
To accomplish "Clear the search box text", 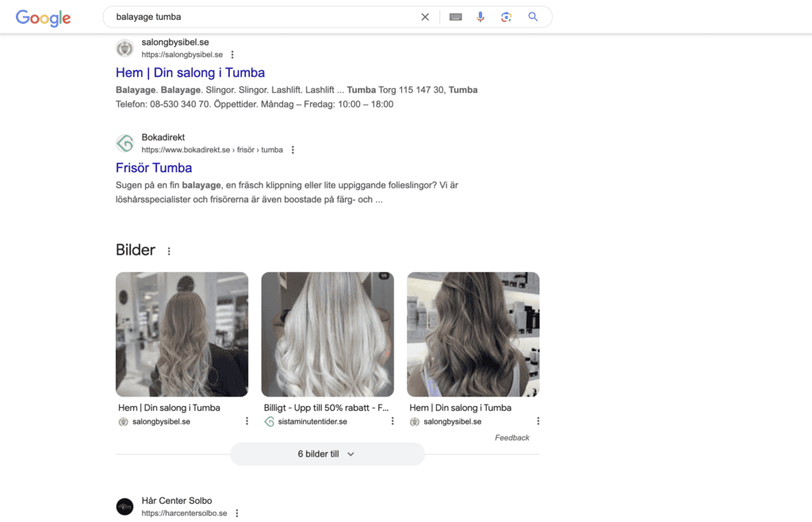I will pos(425,17).
